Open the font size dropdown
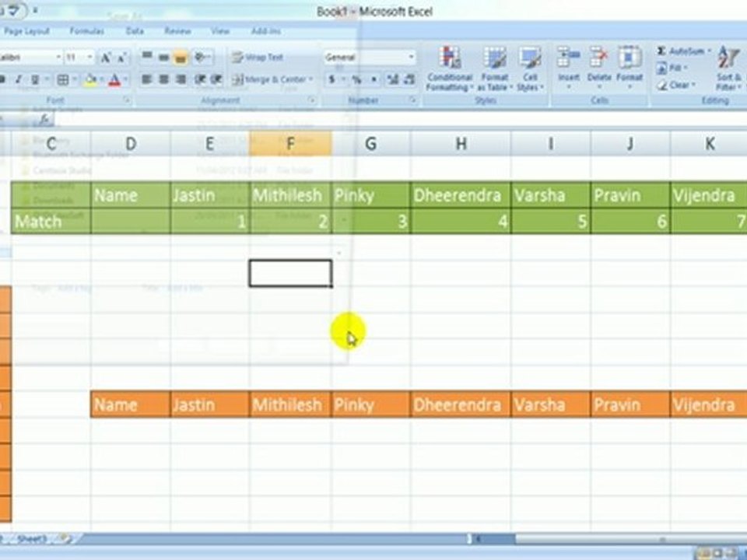The height and width of the screenshot is (560, 747). pyautogui.click(x=89, y=57)
